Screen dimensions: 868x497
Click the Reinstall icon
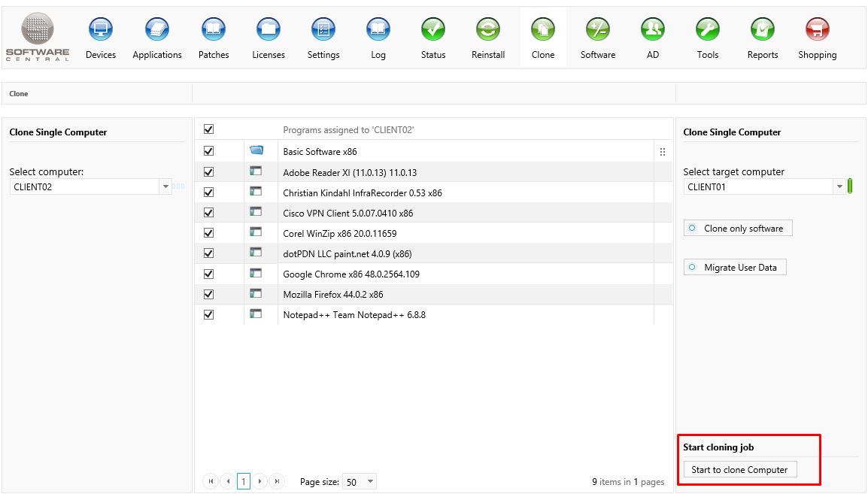pos(488,30)
